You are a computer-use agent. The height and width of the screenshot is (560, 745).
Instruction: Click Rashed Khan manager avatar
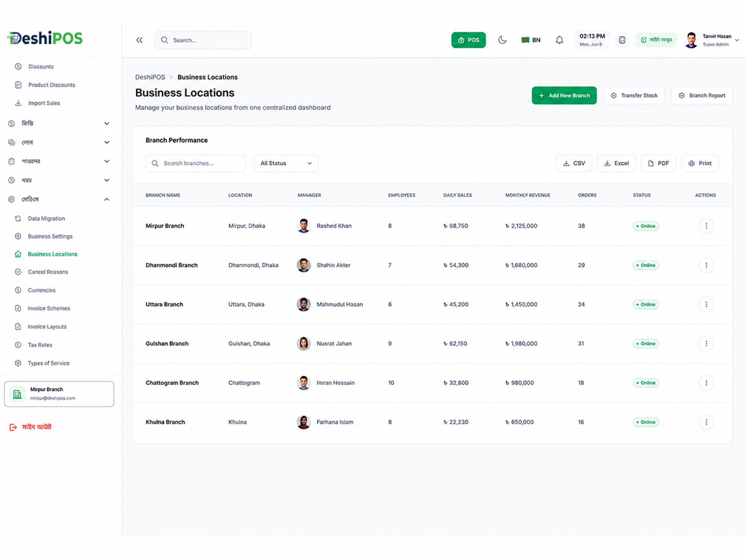click(x=303, y=226)
